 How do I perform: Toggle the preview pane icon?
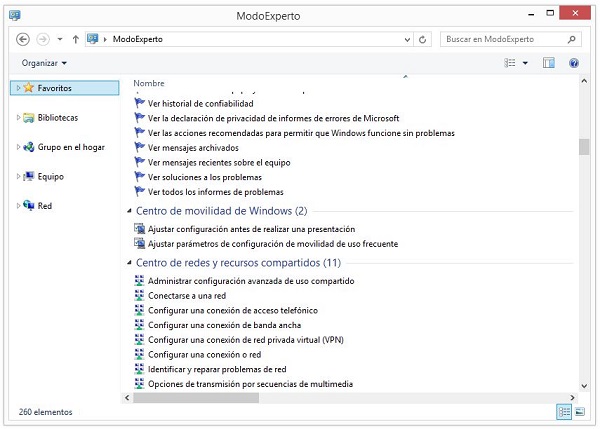pyautogui.click(x=548, y=63)
